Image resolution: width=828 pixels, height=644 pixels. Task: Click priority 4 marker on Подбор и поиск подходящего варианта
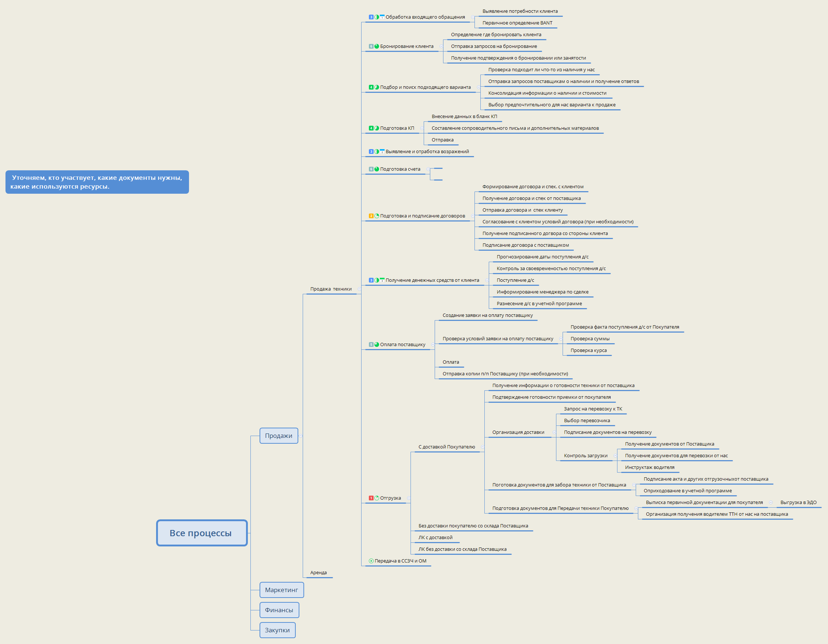coord(371,87)
